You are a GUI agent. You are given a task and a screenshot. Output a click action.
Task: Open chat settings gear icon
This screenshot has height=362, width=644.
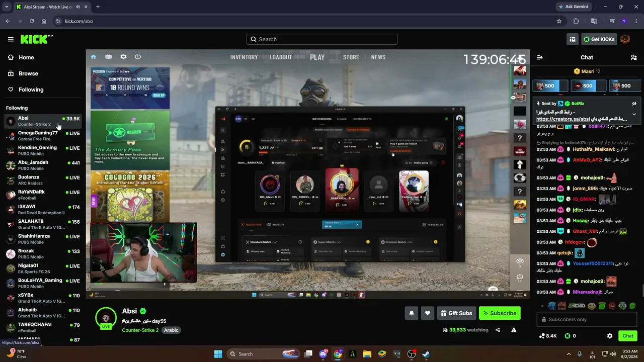coord(610,336)
